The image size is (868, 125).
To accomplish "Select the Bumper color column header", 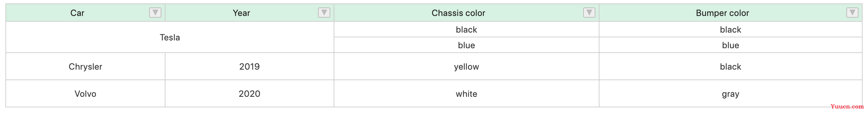I will [x=731, y=13].
